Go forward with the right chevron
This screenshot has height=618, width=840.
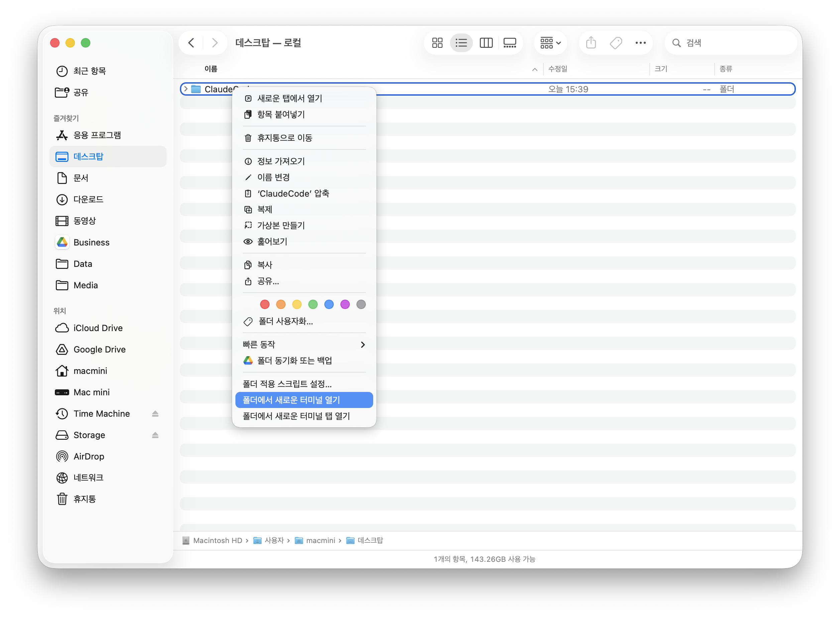tap(215, 43)
